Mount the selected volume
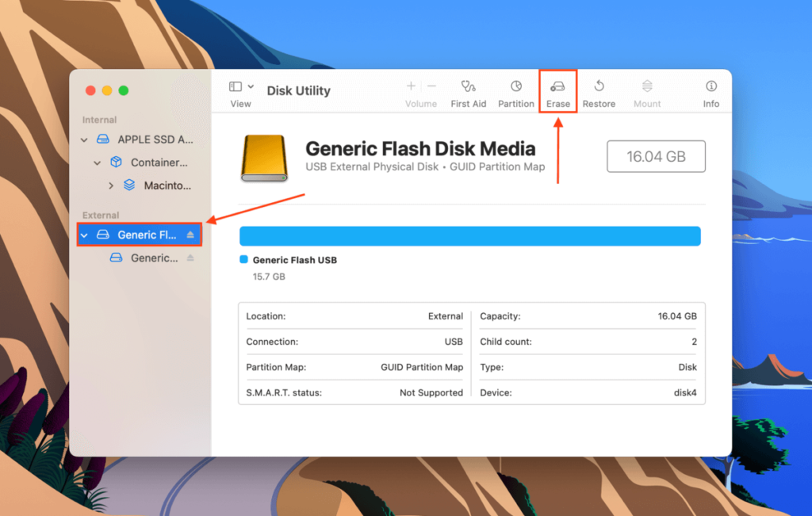This screenshot has height=516, width=812. 647,87
